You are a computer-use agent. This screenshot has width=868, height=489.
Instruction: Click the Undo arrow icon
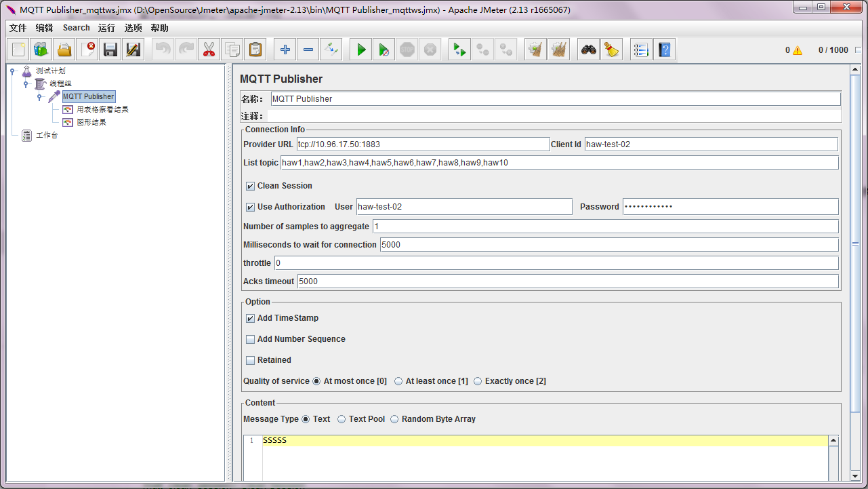coord(163,50)
